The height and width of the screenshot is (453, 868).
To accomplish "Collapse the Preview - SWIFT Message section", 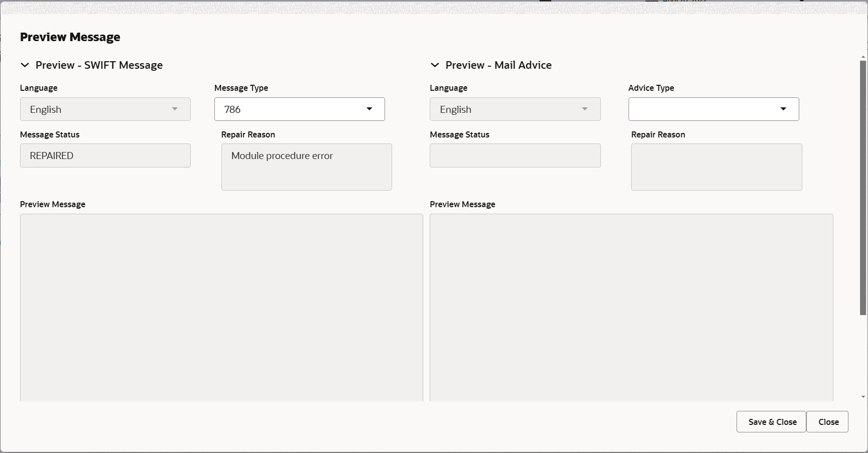I will 25,65.
